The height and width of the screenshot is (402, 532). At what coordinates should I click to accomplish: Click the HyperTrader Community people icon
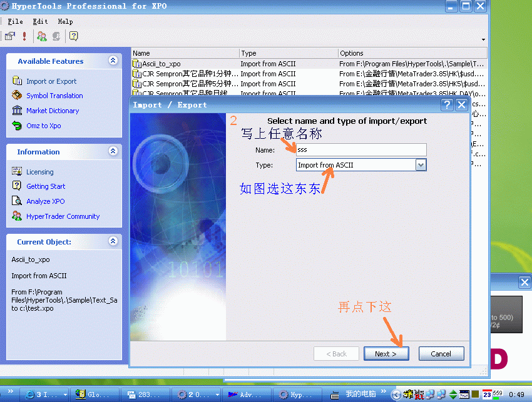click(17, 216)
